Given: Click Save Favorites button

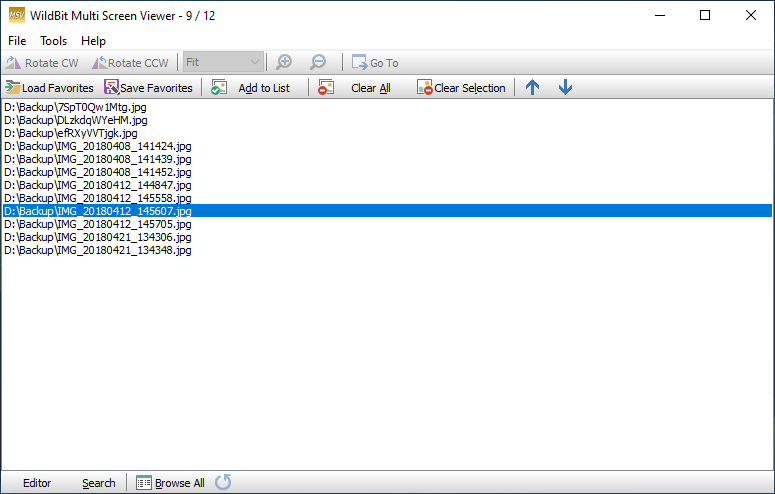Looking at the screenshot, I should coord(148,88).
